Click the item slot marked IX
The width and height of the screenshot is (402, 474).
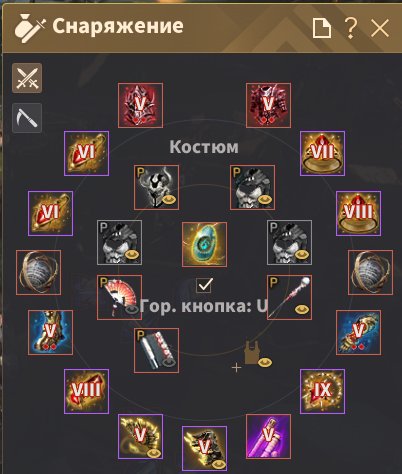tap(322, 391)
